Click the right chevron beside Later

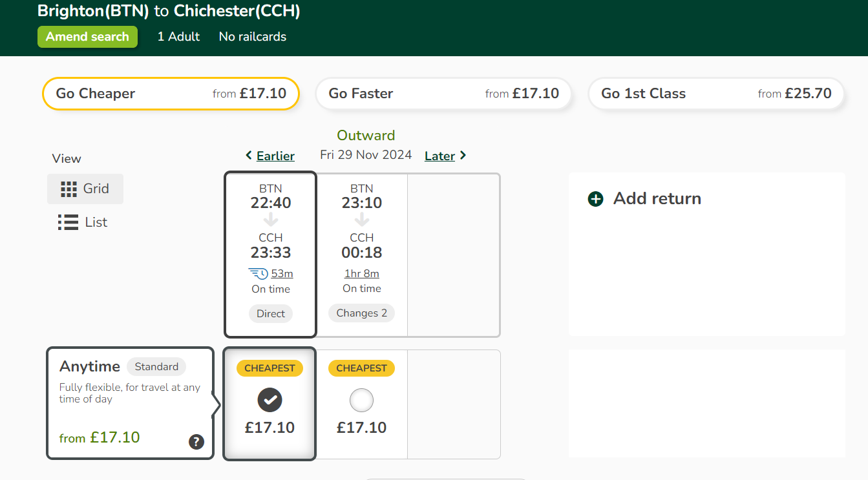[463, 156]
